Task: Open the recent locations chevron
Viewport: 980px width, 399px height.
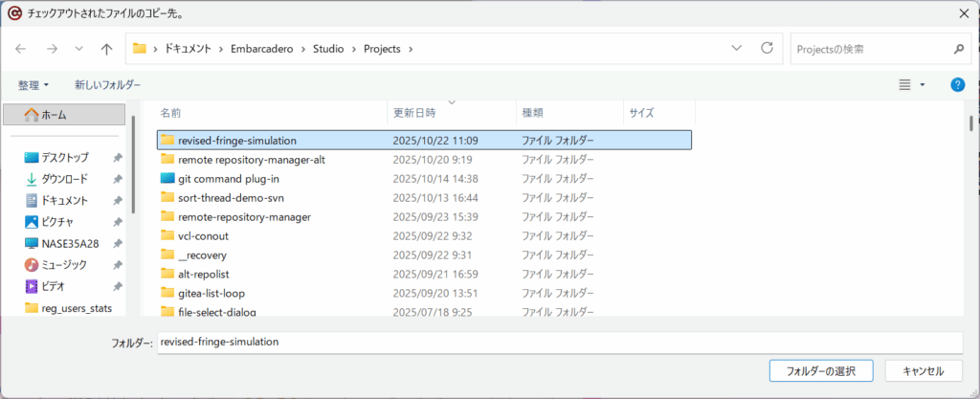Action: pos(78,49)
